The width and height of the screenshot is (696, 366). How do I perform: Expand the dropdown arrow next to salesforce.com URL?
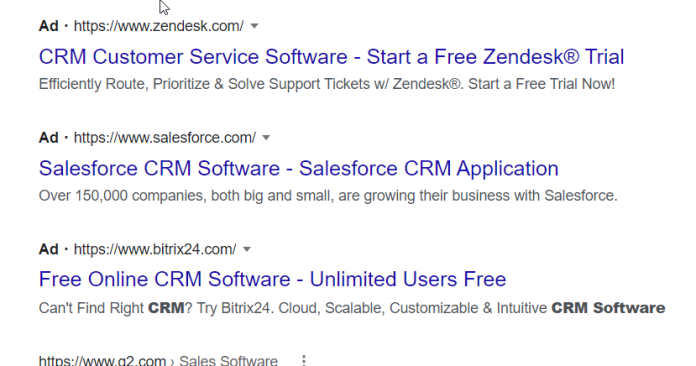tap(266, 138)
